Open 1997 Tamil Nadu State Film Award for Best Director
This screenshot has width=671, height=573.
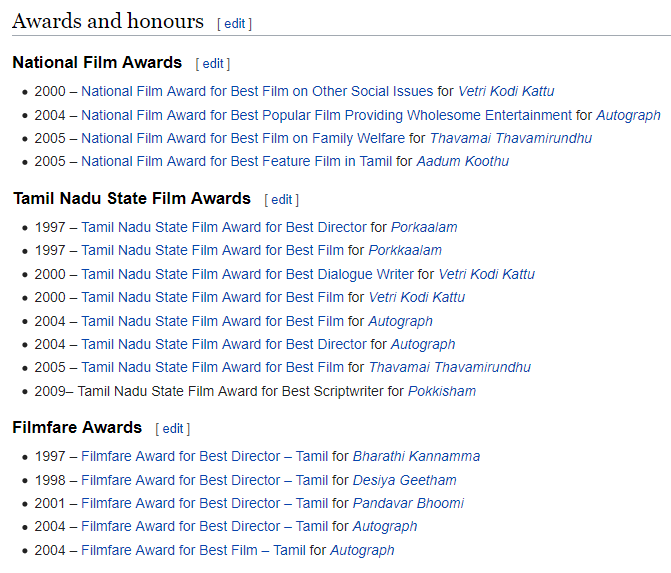[x=224, y=227]
